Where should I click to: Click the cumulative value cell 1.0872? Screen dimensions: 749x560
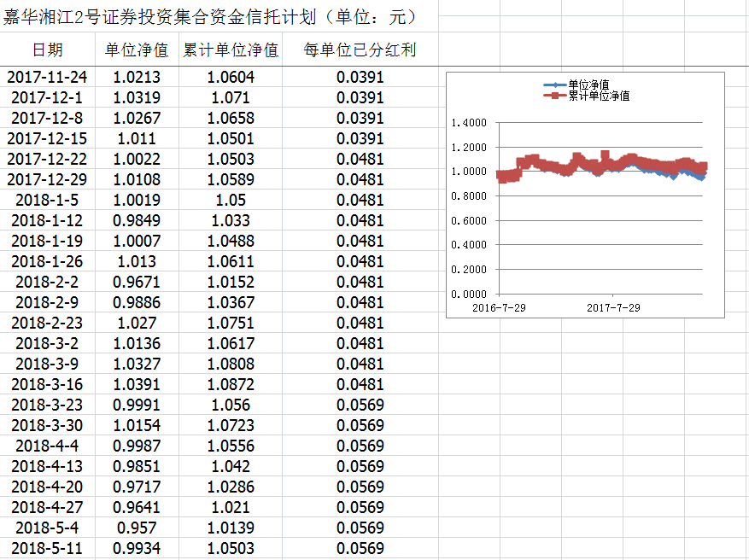click(231, 384)
